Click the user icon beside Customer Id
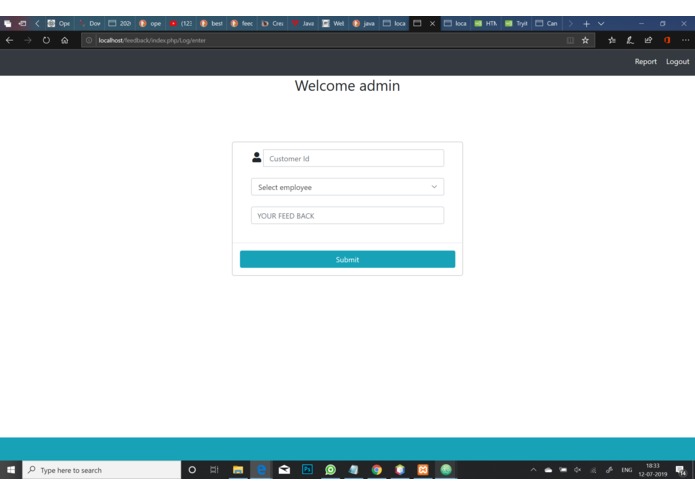 pos(257,157)
